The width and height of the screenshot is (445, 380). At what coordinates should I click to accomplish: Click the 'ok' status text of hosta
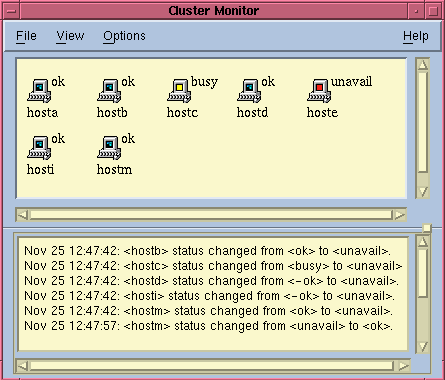point(58,82)
